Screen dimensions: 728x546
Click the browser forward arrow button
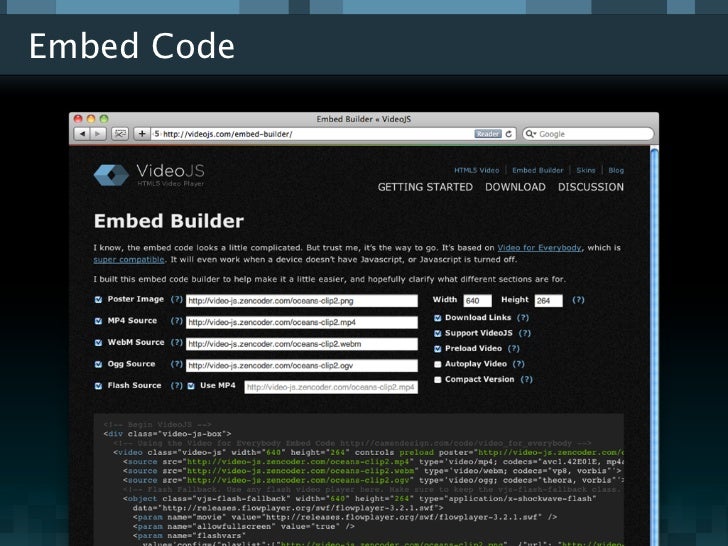[98, 134]
